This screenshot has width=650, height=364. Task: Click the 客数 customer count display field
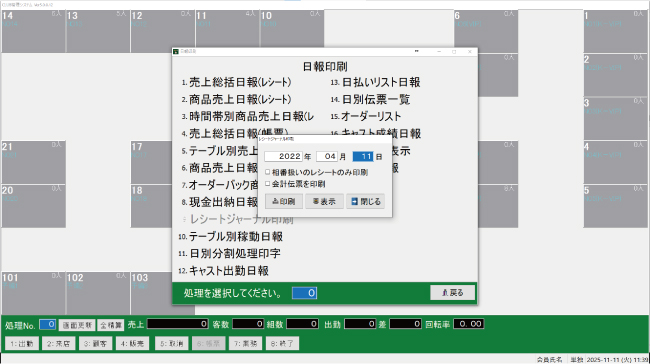pos(248,324)
